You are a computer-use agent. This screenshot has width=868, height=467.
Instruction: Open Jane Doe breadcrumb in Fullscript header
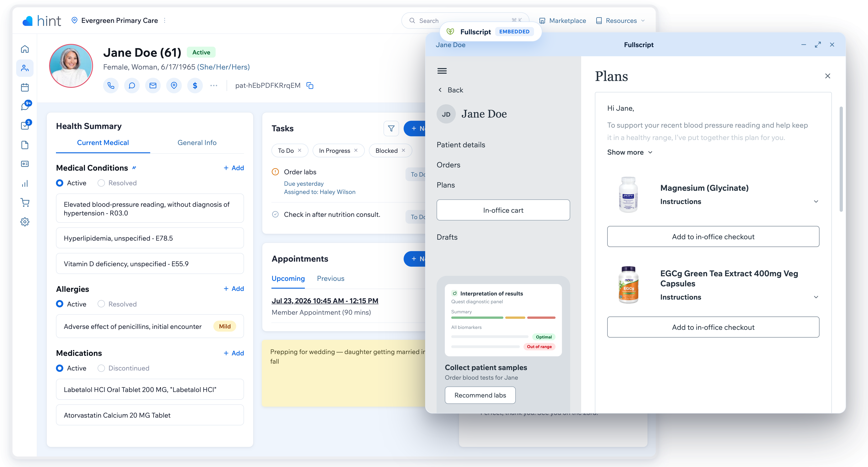pos(450,45)
